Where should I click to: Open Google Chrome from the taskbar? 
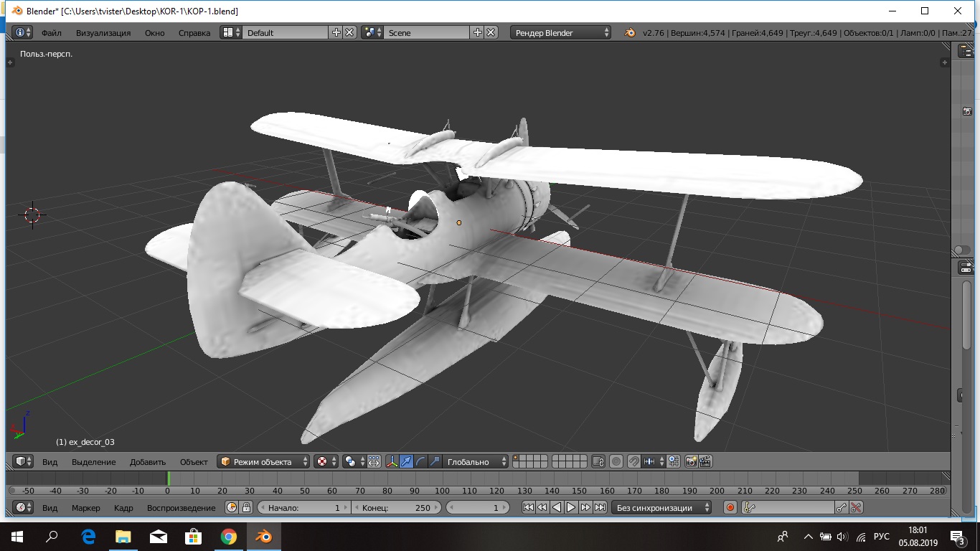(228, 537)
